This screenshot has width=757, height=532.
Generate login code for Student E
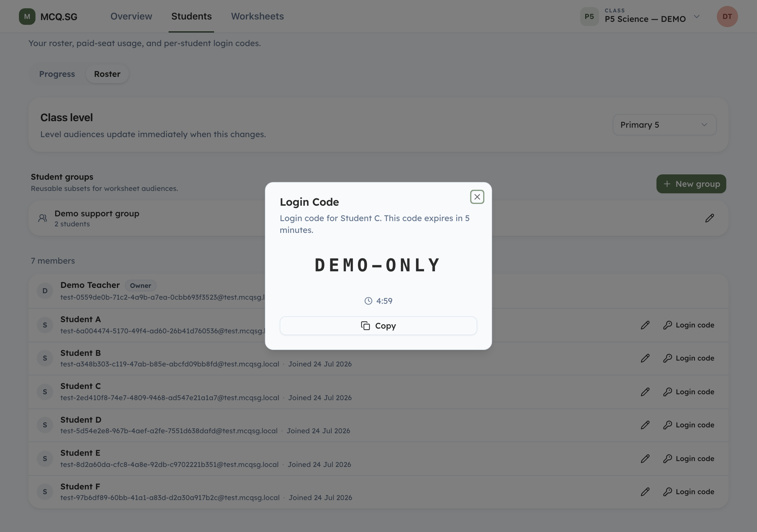click(688, 458)
